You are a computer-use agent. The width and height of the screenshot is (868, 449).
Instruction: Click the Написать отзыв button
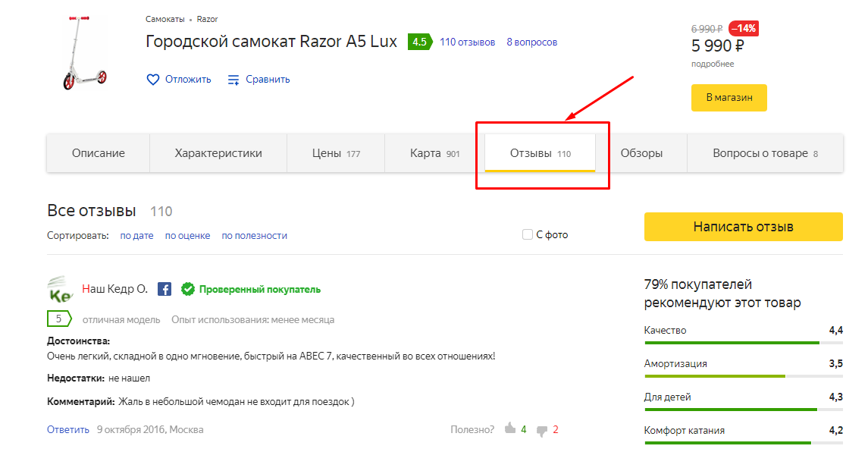click(x=744, y=227)
